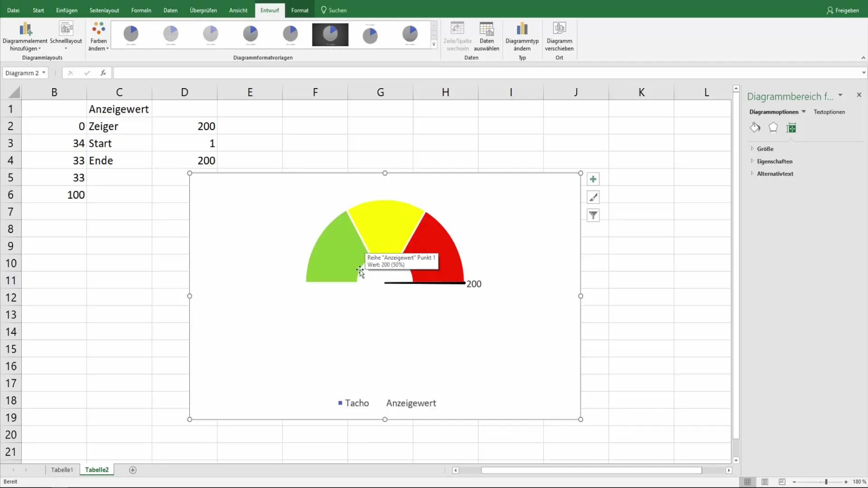Select the first chart style thumbnail
Image resolution: width=868 pixels, height=488 pixels.
(131, 34)
